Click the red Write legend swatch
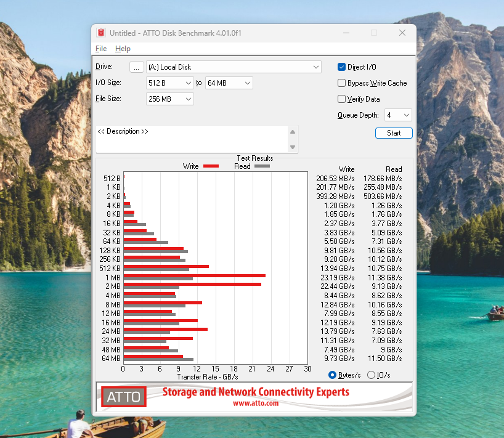The height and width of the screenshot is (438, 504). [211, 166]
